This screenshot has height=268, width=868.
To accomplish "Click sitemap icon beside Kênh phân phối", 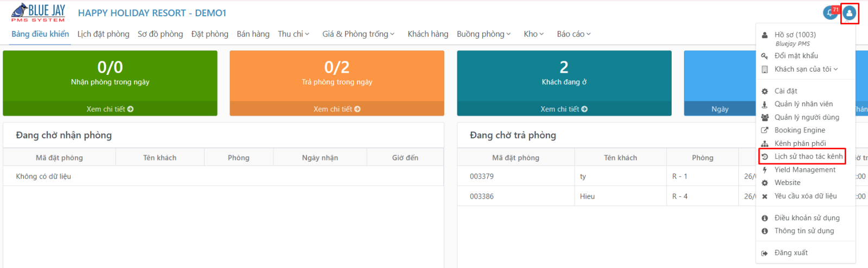I will (764, 144).
